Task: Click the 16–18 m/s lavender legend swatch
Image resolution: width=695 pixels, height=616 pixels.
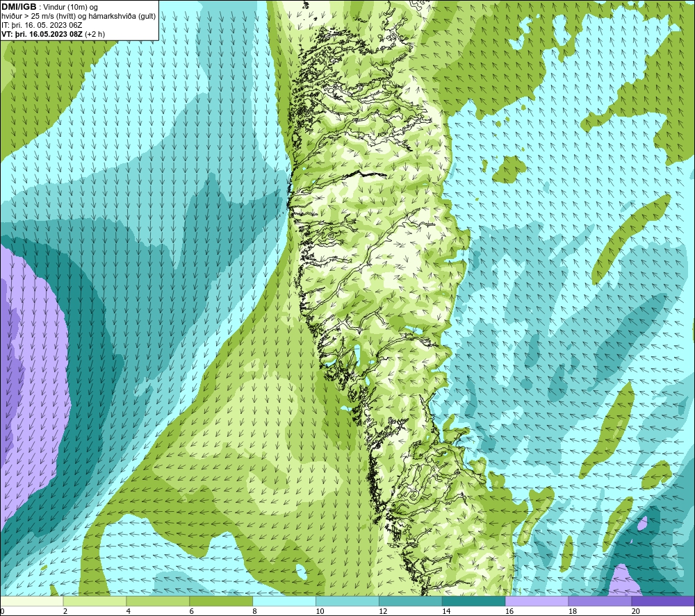Action: click(x=537, y=601)
